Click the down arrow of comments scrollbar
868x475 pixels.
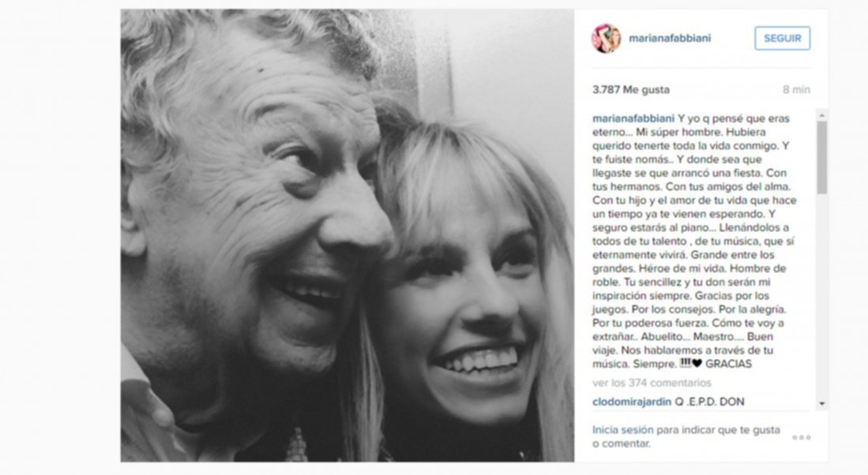coord(822,404)
